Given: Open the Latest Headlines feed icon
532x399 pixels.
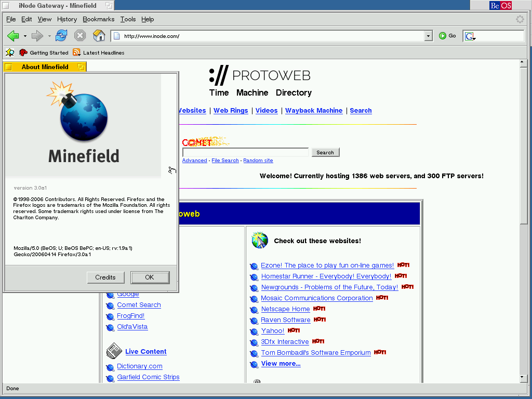Looking at the screenshot, I should coord(77,52).
